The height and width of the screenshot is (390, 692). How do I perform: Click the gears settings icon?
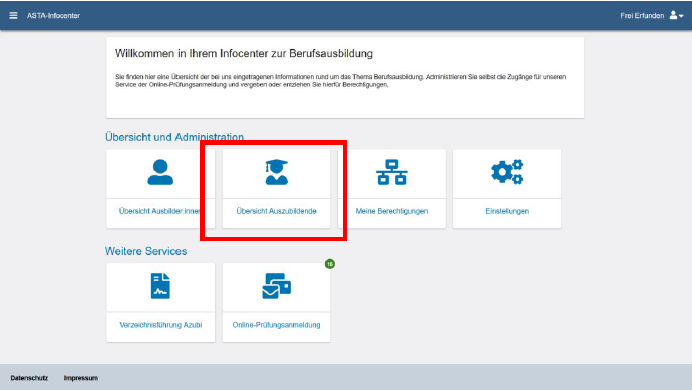(x=507, y=172)
